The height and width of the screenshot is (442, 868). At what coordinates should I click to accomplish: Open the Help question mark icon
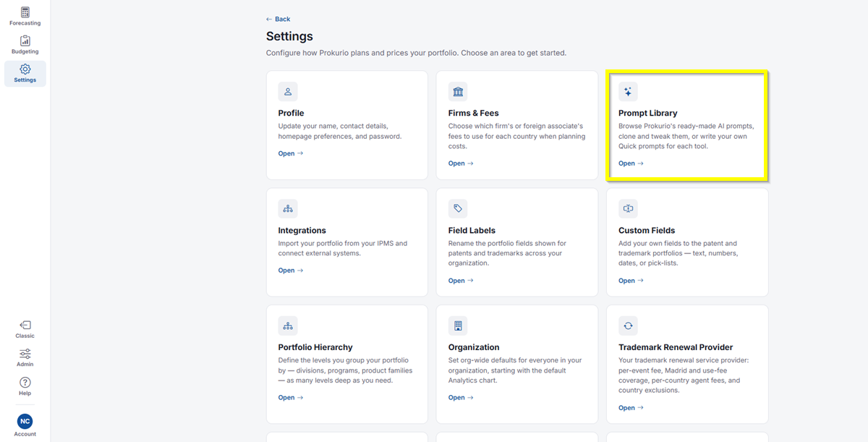(25, 382)
